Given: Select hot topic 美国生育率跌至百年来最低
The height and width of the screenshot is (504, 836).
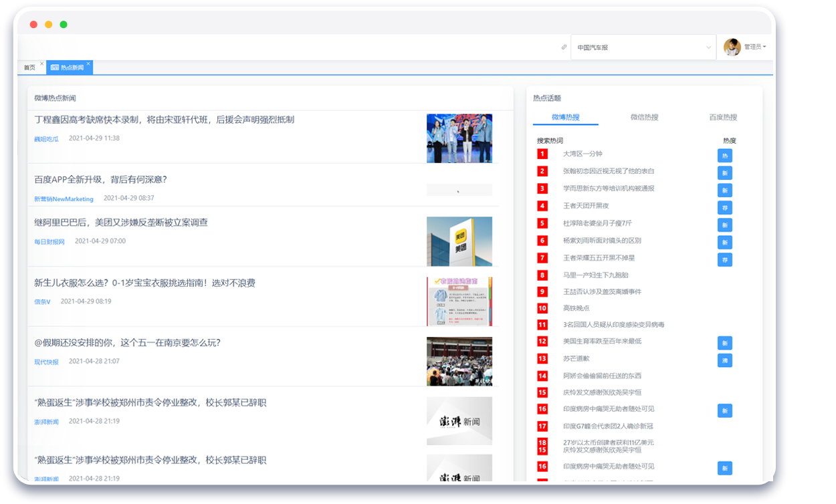Looking at the screenshot, I should (x=602, y=341).
